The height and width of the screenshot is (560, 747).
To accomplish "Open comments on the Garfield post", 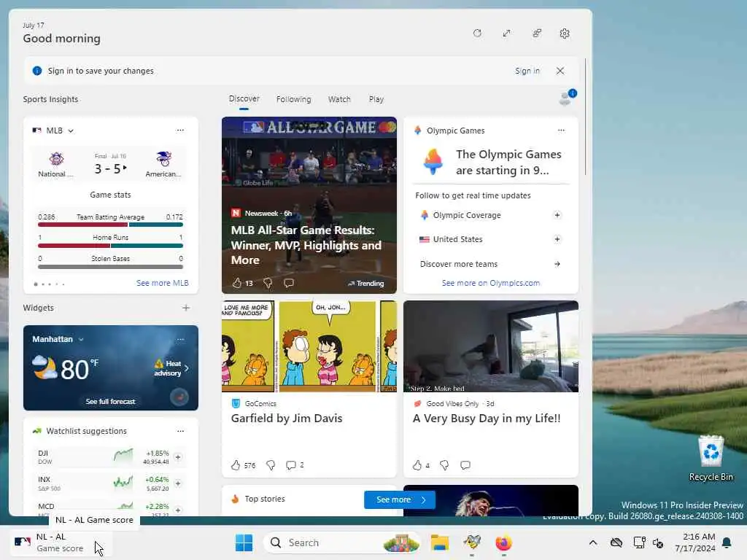I will pos(290,465).
